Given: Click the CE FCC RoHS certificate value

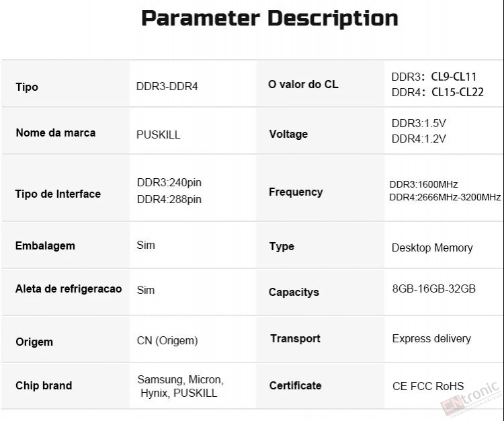Looking at the screenshot, I should pos(428,386).
